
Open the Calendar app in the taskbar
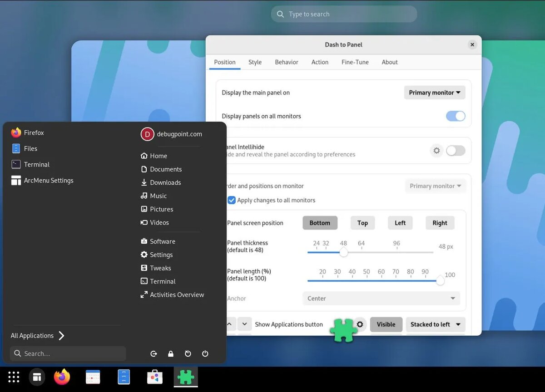coord(93,377)
